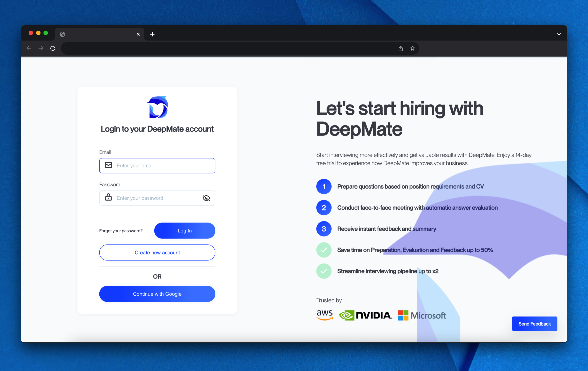Click the browser back navigation arrow
The image size is (588, 371).
29,48
